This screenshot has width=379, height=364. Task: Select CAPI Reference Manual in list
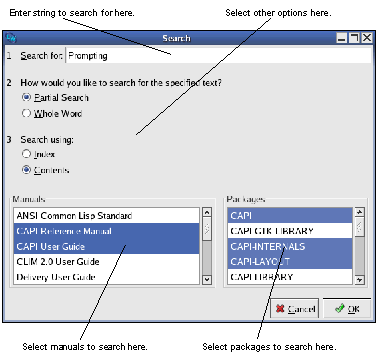[x=106, y=231]
